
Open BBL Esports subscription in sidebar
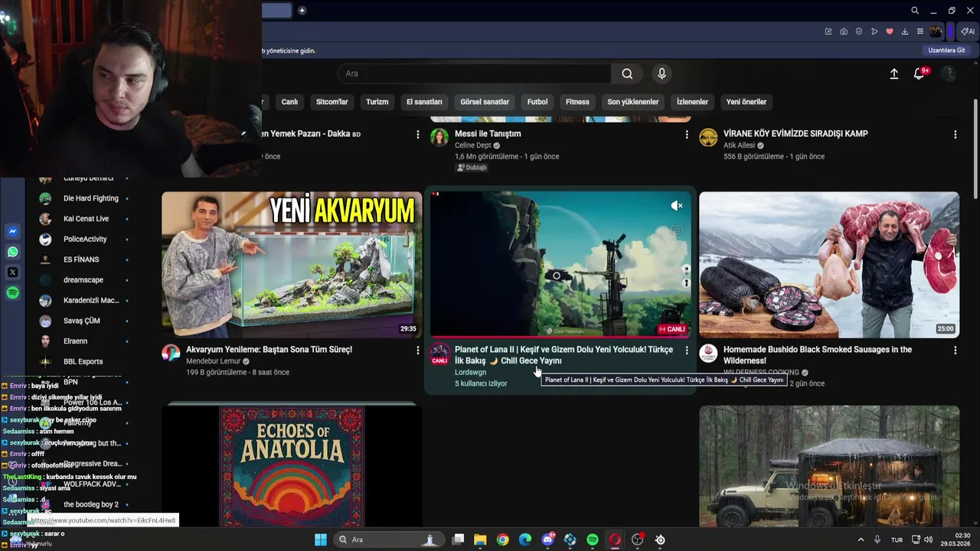coord(84,361)
